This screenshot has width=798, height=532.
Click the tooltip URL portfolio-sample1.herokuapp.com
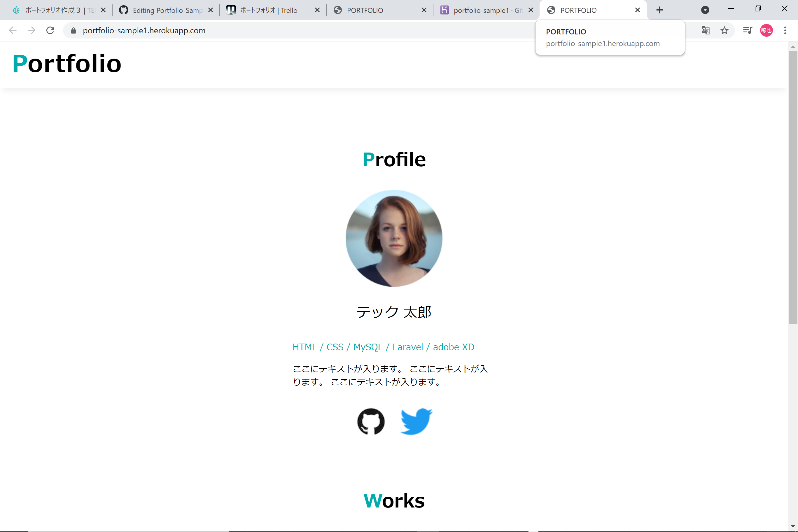(603, 44)
